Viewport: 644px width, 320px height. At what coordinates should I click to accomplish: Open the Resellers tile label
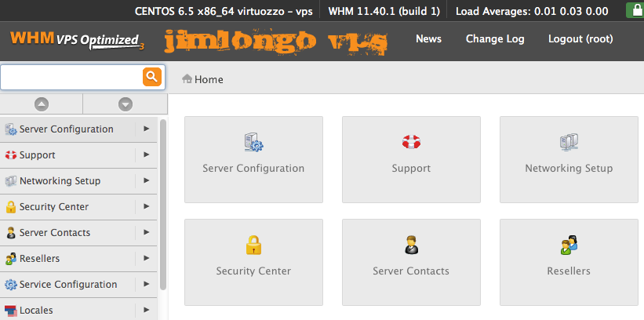click(569, 271)
